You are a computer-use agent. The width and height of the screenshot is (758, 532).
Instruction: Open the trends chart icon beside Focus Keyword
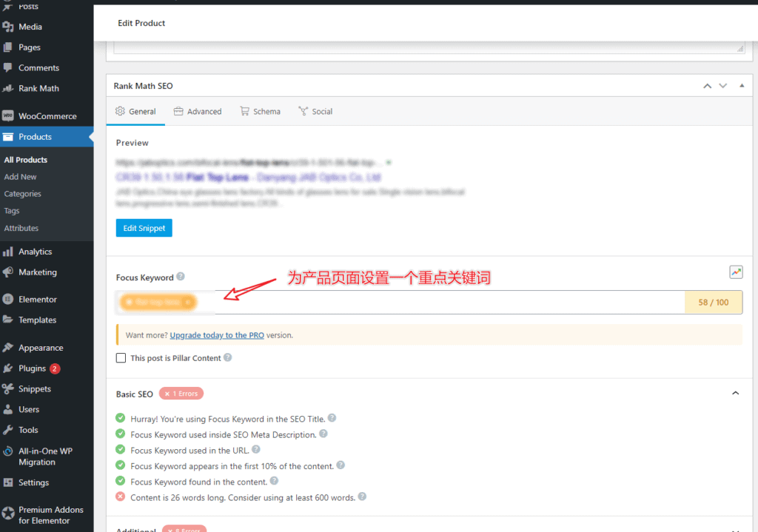(x=736, y=272)
